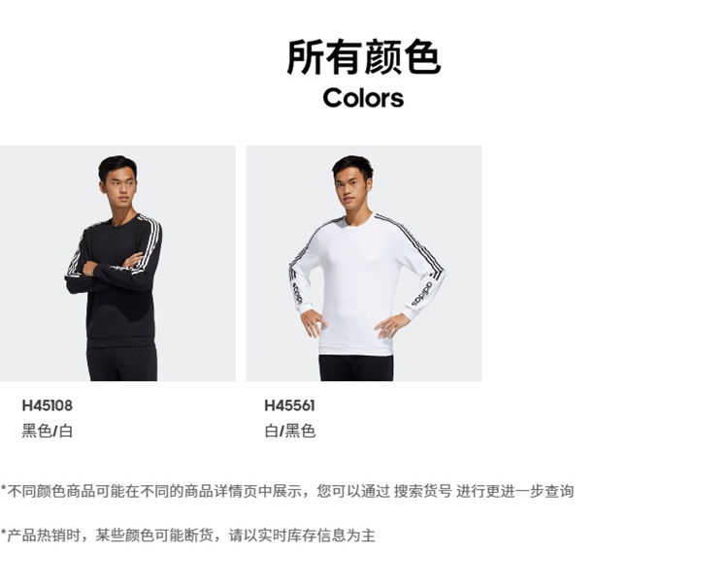The image size is (728, 583).
Task: Click the Colors subheading
Action: [x=364, y=98]
